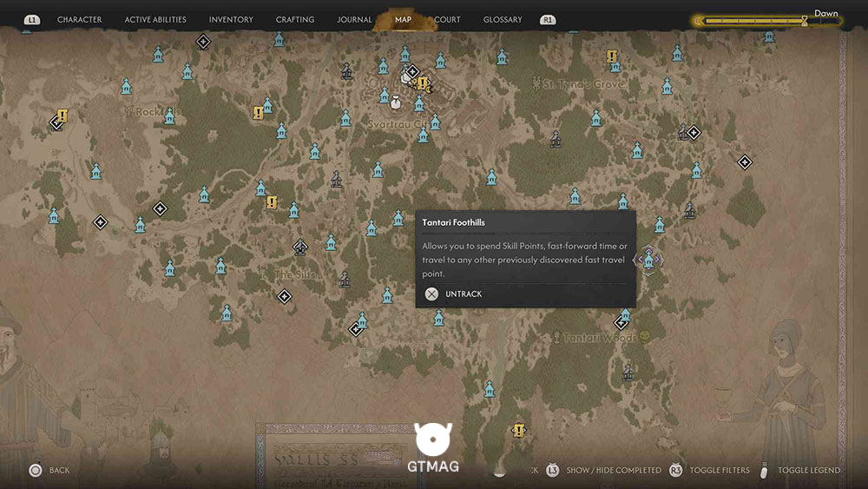Click the skull icon beside Tantari Woods
The image size is (868, 489).
(x=644, y=337)
